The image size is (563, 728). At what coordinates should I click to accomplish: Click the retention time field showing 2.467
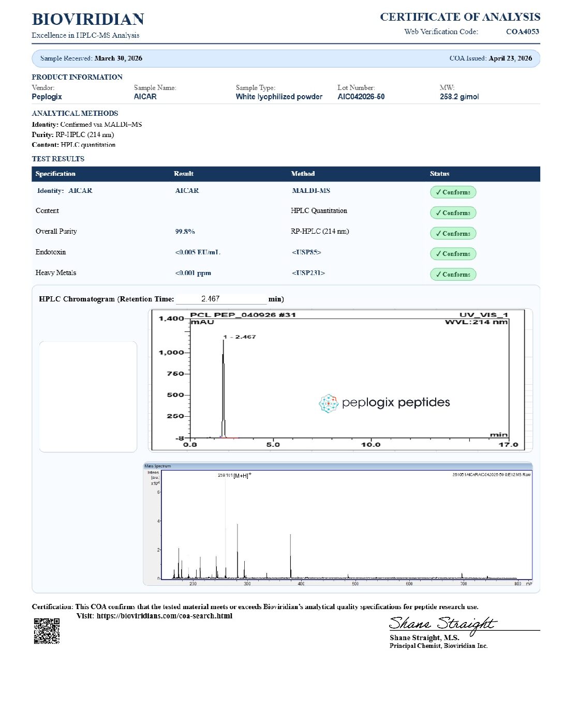221,299
